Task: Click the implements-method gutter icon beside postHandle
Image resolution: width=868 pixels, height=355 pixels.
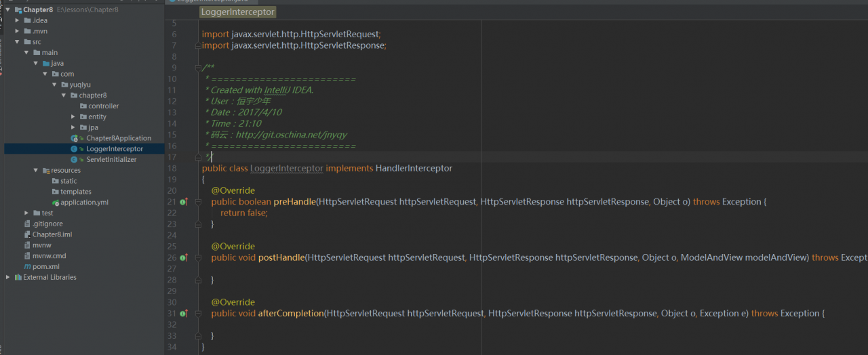Action: tap(183, 257)
